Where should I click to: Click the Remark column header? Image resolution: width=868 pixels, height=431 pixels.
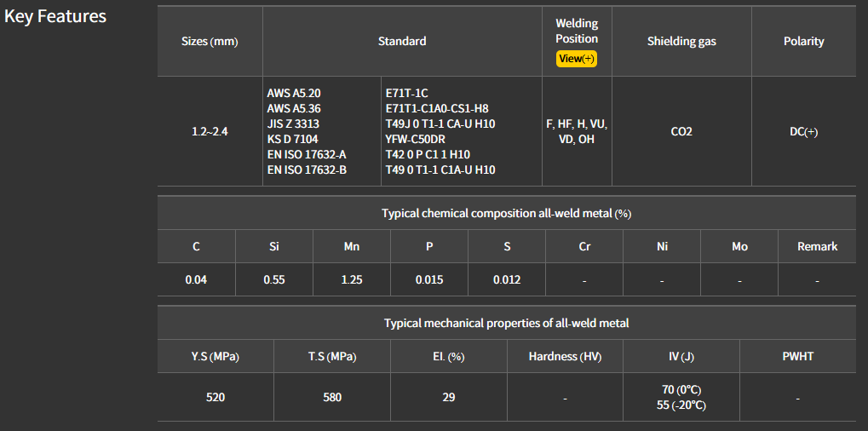(x=817, y=246)
